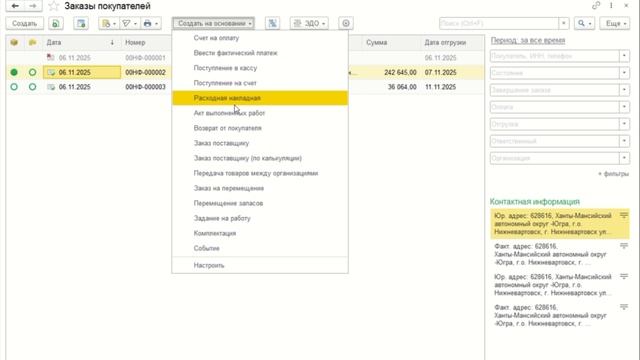Click the Сумма column header
This screenshot has height=360, width=640.
[391, 42]
